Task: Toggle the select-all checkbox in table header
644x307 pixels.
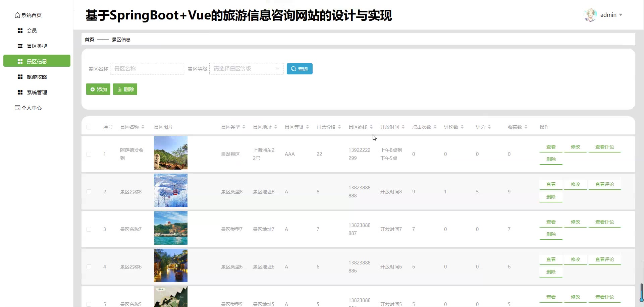Action: 89,127
